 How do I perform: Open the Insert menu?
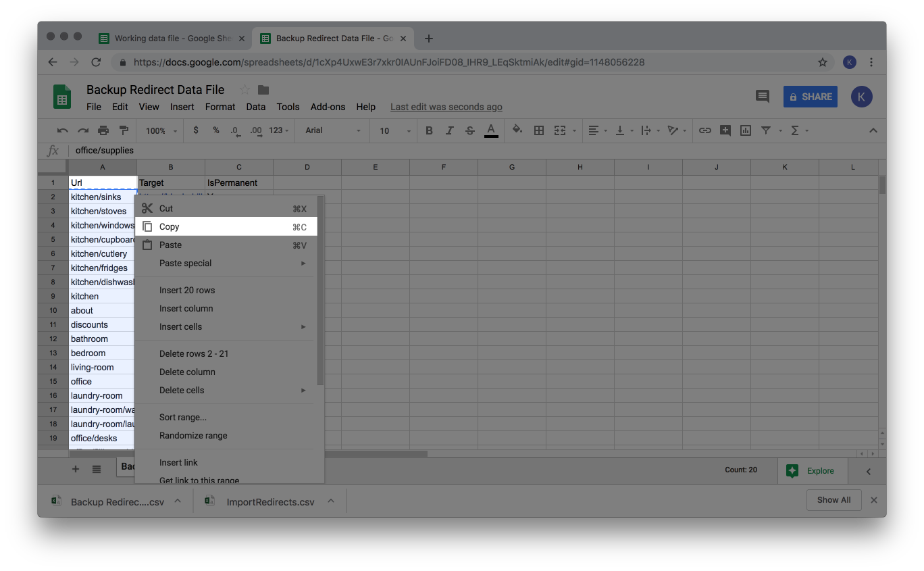[182, 107]
